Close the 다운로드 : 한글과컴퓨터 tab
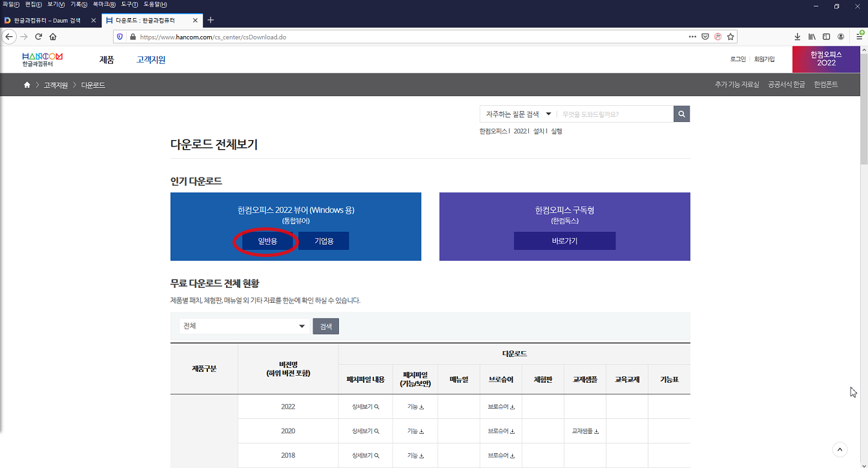This screenshot has width=868, height=468. (x=195, y=20)
